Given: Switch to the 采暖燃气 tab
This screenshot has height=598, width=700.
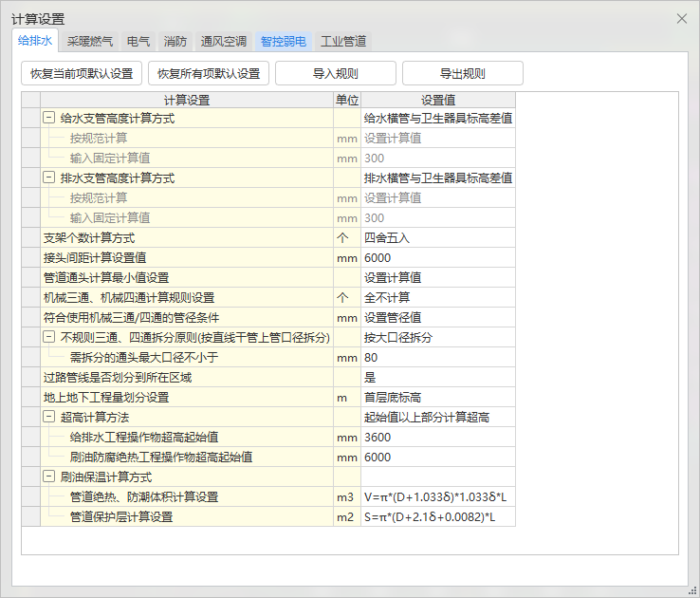Looking at the screenshot, I should tap(90, 41).
